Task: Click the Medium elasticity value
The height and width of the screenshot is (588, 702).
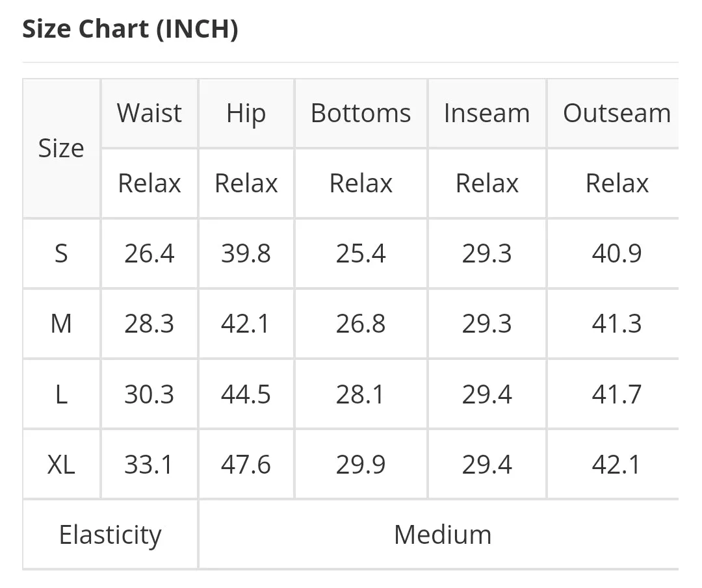Action: (x=443, y=535)
